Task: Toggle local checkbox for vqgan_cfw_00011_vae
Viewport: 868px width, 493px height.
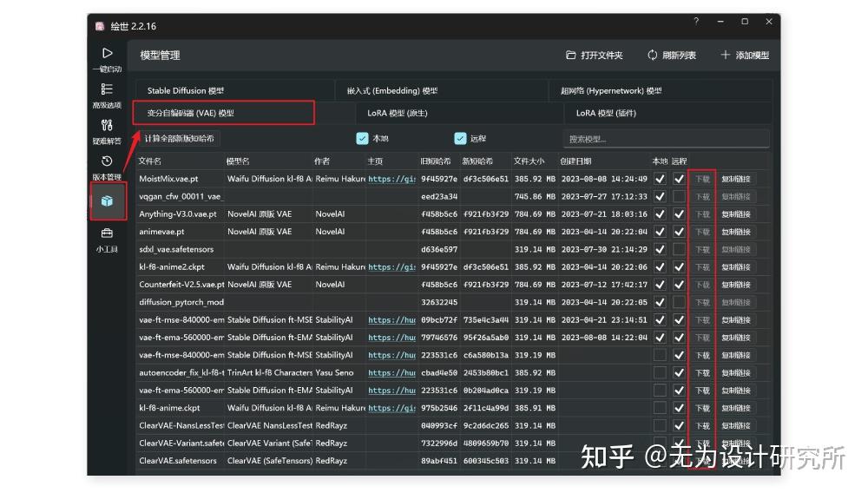Action: click(x=660, y=196)
